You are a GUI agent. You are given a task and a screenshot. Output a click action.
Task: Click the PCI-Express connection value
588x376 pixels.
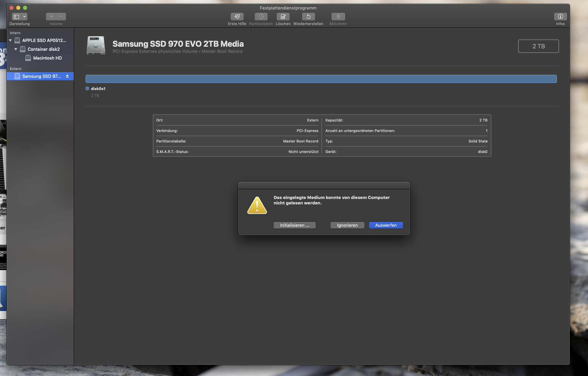coord(307,131)
